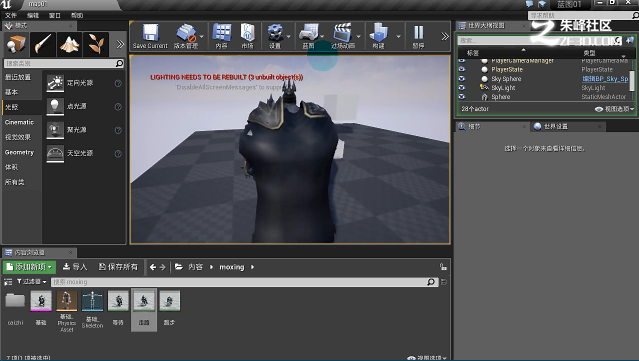Open the 蓝图 blueprints toolbar icon

point(308,36)
